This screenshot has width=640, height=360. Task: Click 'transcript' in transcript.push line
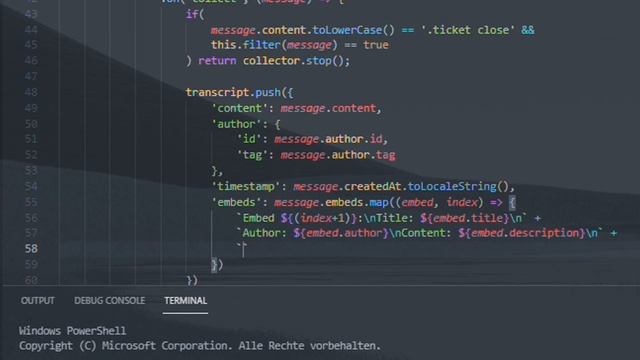(217, 92)
